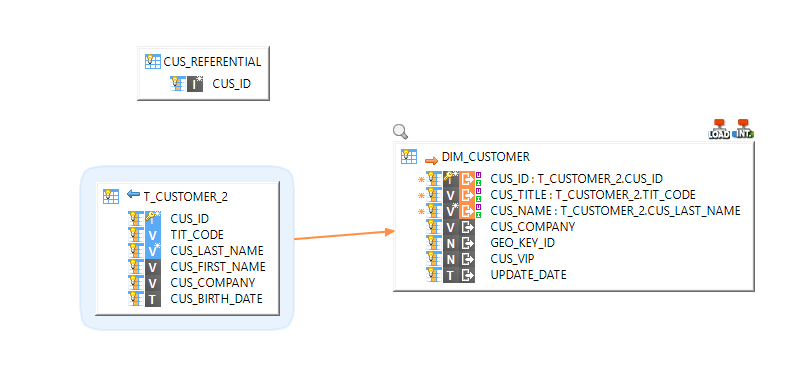Select the CUS_FIRST_NAME column

pos(218,267)
